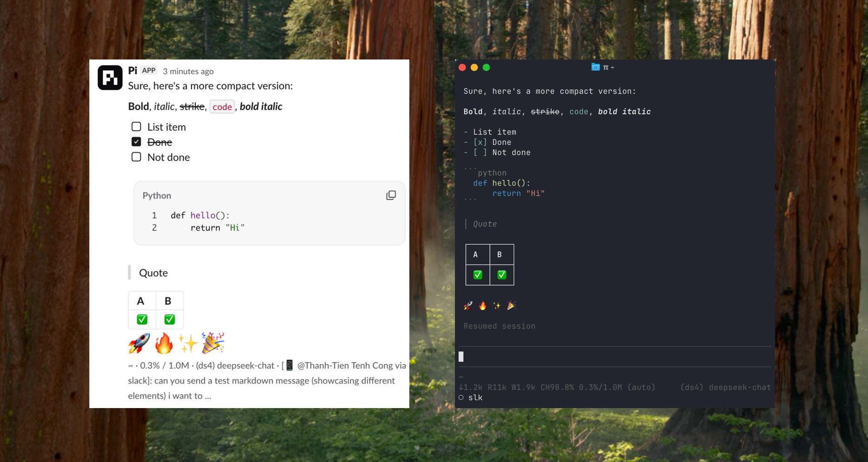Click the green check under column A in Slack
The image size is (868, 462).
click(142, 319)
